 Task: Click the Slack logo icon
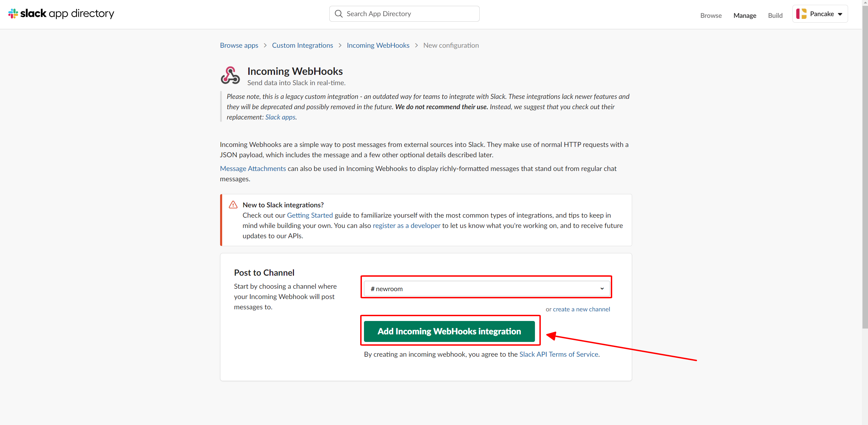[13, 14]
